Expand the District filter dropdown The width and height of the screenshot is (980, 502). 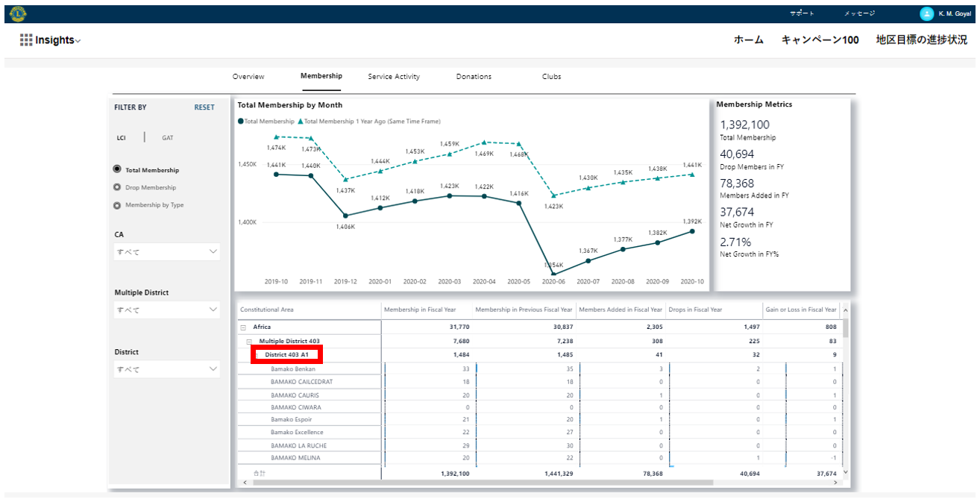coord(166,369)
